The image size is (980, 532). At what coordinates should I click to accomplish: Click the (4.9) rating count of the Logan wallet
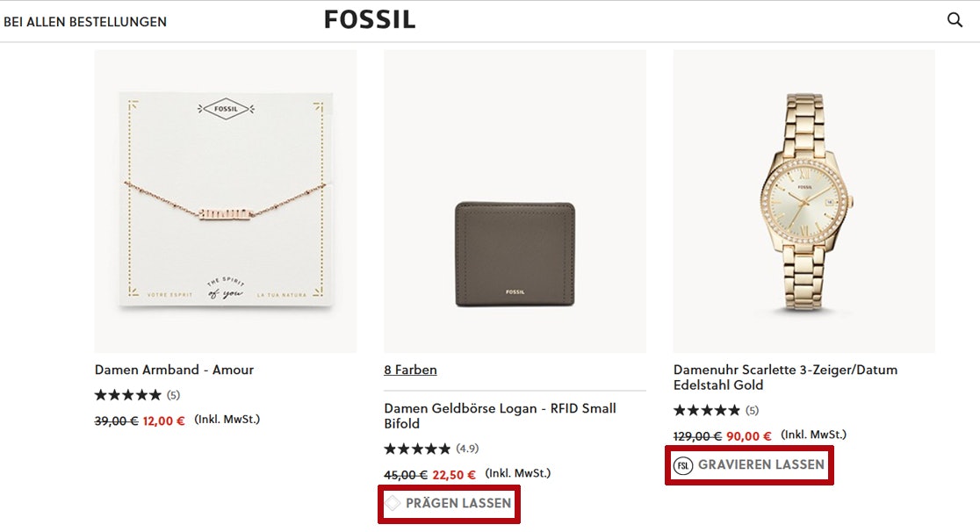click(469, 449)
